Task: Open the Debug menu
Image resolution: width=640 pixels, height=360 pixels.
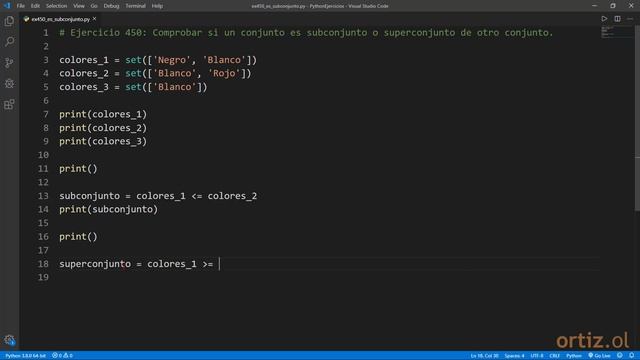Action: [x=111, y=6]
